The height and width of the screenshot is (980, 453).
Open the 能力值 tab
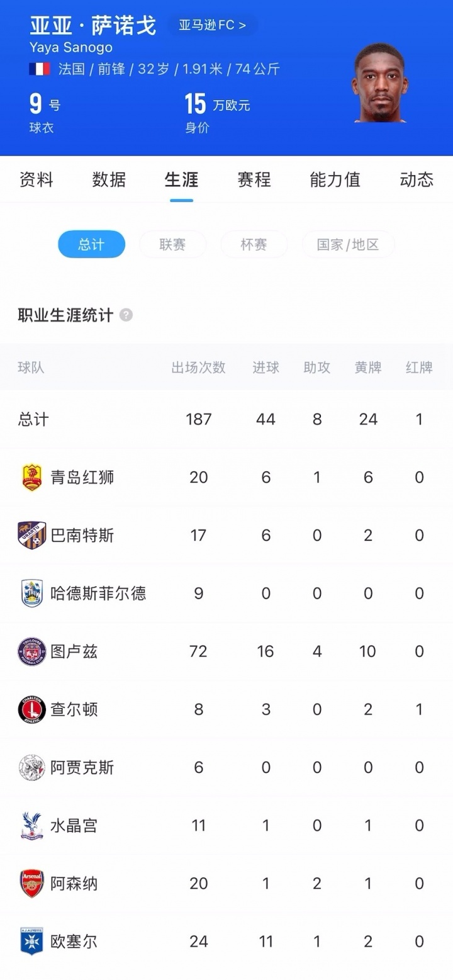pyautogui.click(x=335, y=179)
